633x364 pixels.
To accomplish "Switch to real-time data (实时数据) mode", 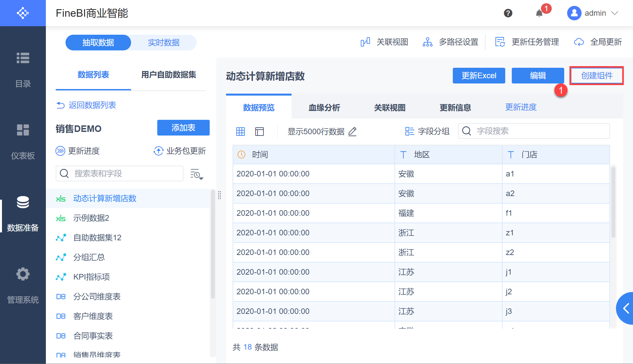I will [x=163, y=43].
